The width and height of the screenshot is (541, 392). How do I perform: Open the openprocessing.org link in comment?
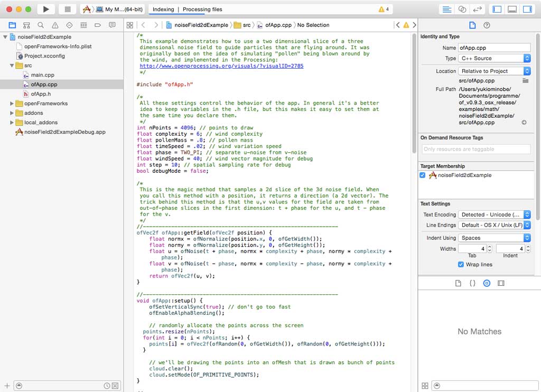[221, 66]
